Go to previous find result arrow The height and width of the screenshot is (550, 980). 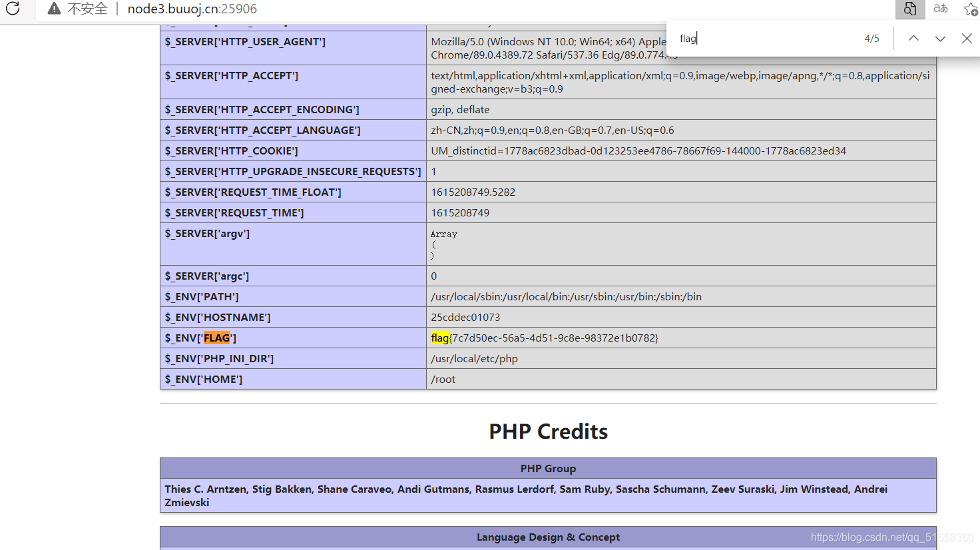click(x=913, y=39)
